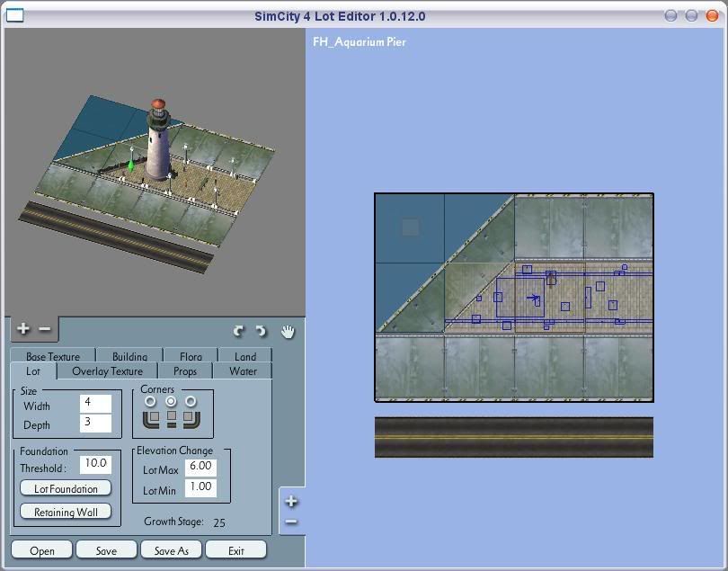
Task: Click the right corner shape icon
Action: coord(191,419)
